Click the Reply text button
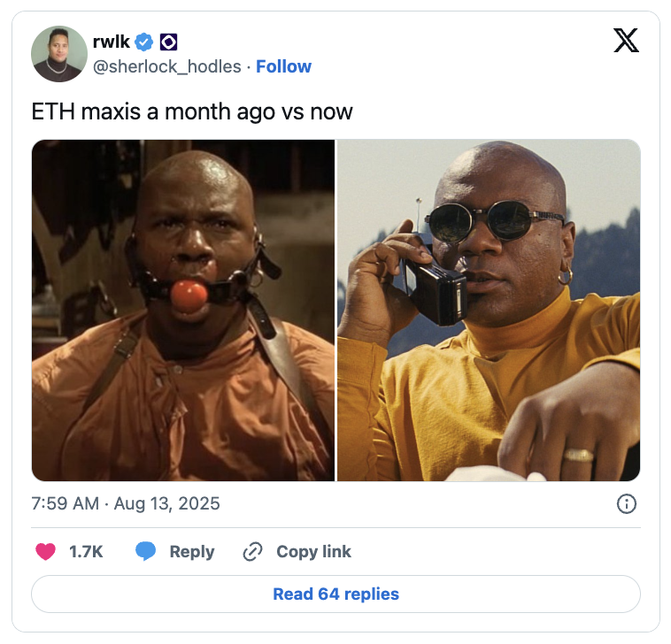This screenshot has height=644, width=671. [x=192, y=552]
